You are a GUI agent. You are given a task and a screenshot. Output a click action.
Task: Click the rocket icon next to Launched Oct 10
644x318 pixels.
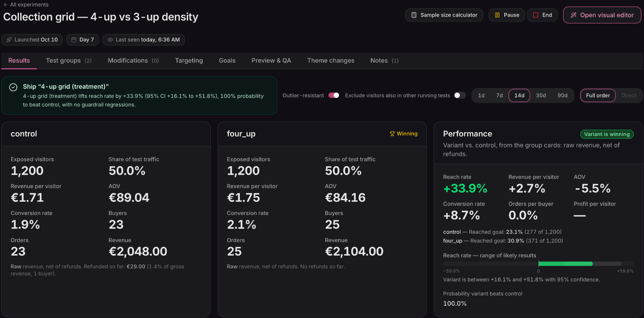(9, 40)
